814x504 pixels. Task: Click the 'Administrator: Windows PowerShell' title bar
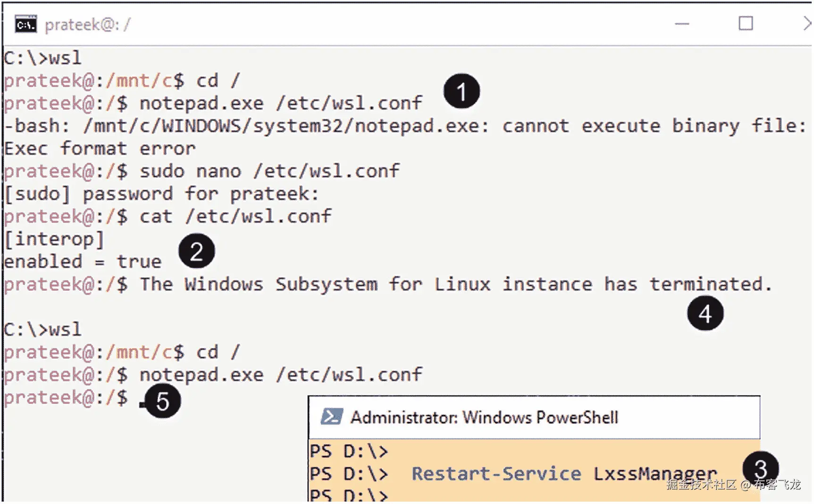point(484,418)
